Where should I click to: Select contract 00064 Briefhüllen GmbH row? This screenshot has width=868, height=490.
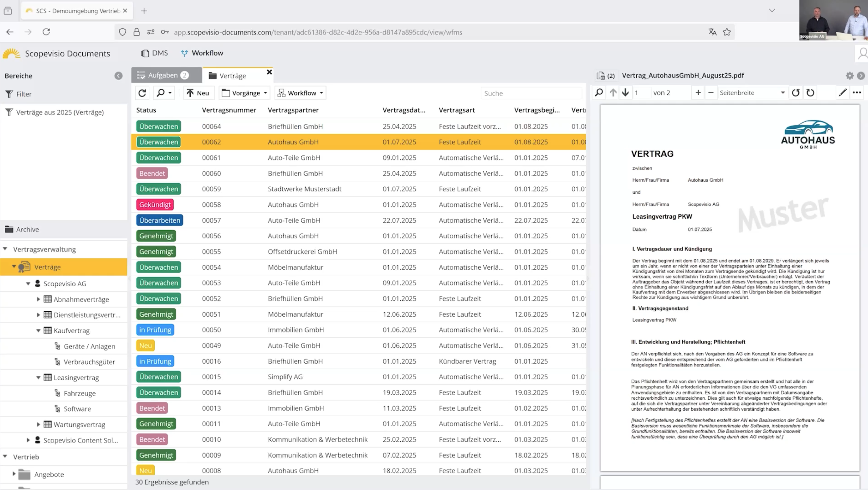tap(358, 126)
